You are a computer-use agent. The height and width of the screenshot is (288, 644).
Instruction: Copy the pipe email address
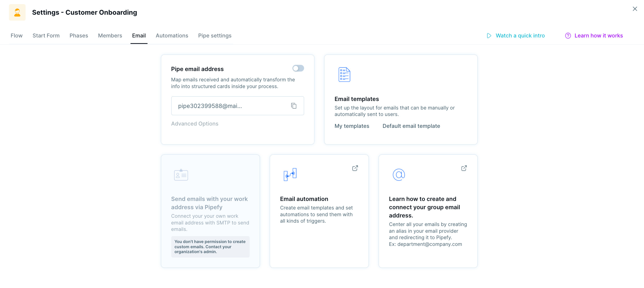click(294, 106)
